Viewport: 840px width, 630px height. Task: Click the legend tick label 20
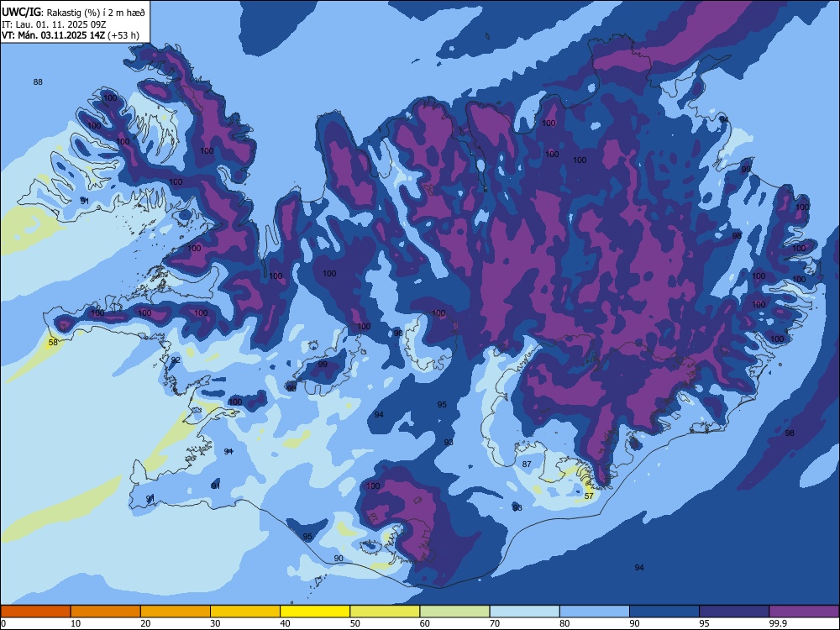(145, 623)
